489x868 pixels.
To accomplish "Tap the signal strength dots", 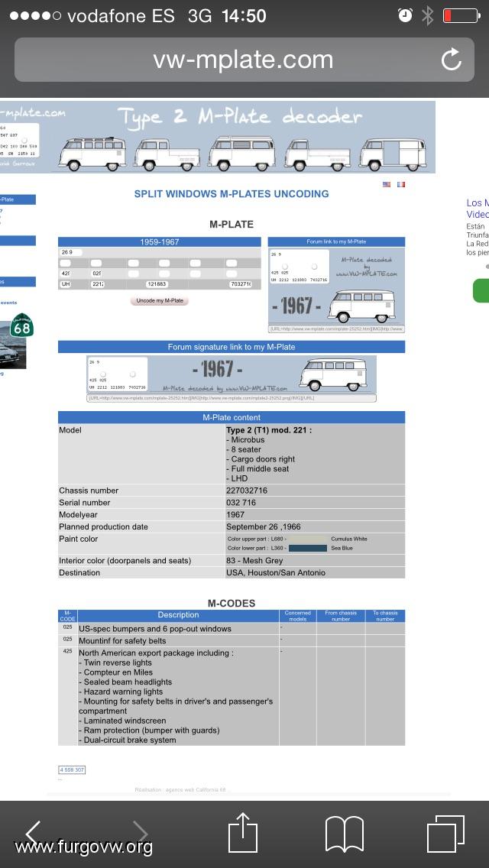I will [35, 15].
